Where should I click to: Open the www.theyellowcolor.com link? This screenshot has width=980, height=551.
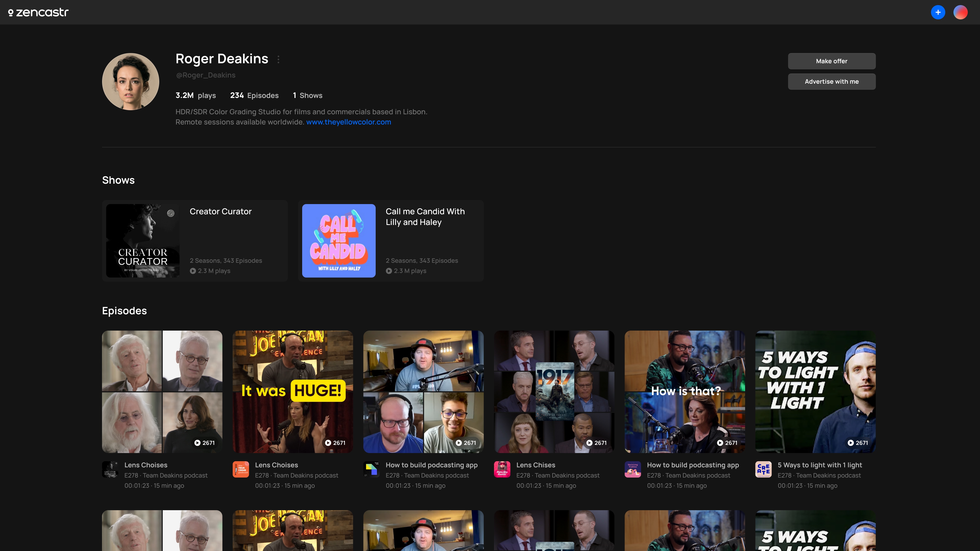(x=348, y=122)
